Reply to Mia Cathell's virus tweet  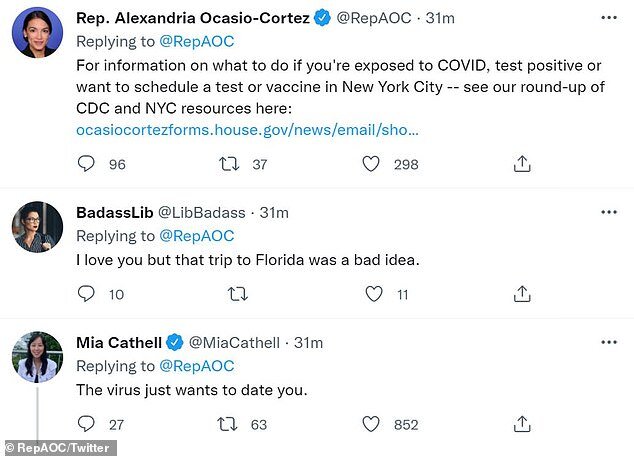[x=86, y=424]
